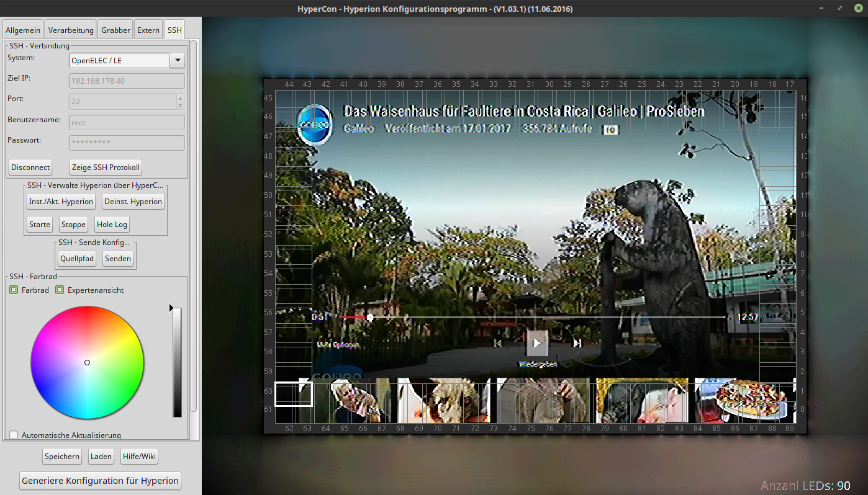
Task: Click the play (Wiedergeben) icon in the preview
Action: click(x=537, y=342)
